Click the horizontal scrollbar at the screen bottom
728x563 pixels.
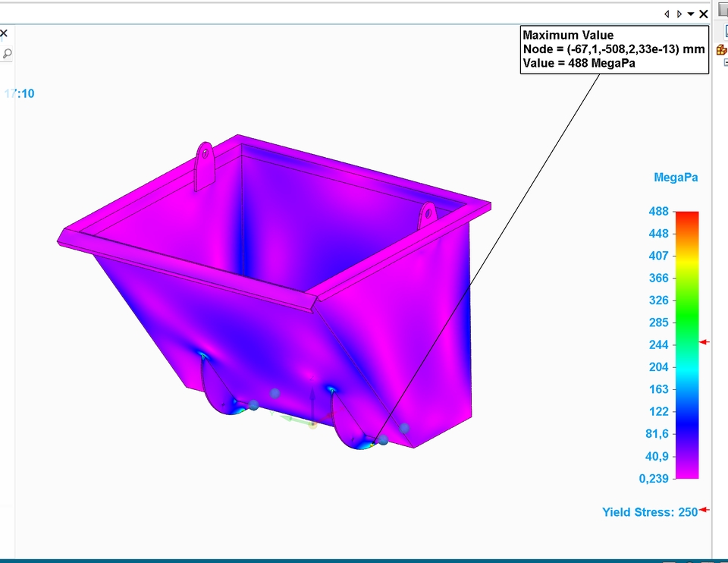pos(364,559)
